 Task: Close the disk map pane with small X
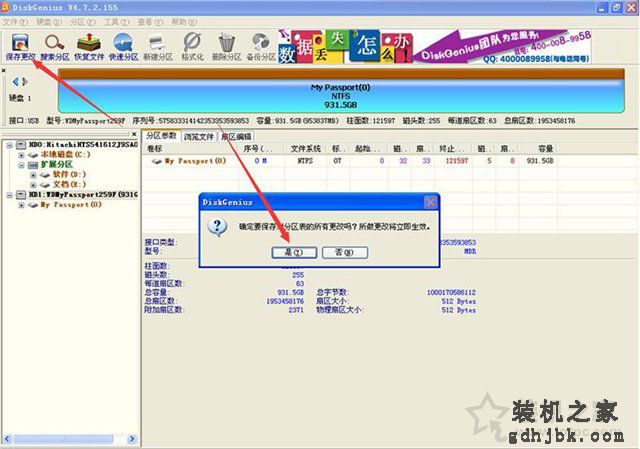coord(4,71)
